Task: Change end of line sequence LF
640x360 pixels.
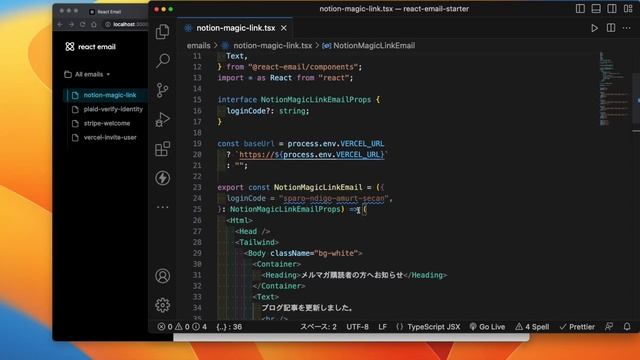Action: pyautogui.click(x=382, y=327)
